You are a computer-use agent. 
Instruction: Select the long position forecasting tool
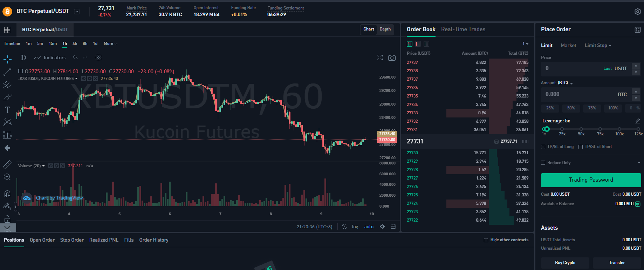tap(7, 135)
